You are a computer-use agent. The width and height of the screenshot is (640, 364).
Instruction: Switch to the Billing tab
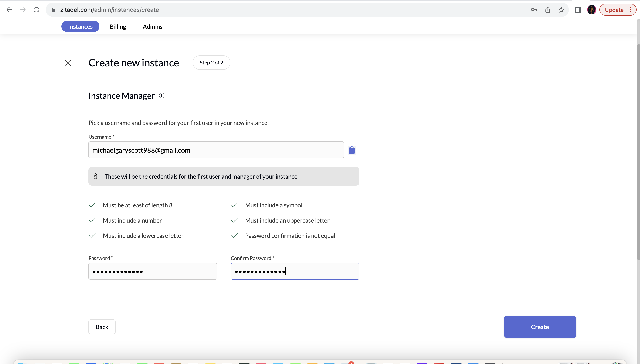[x=118, y=26]
